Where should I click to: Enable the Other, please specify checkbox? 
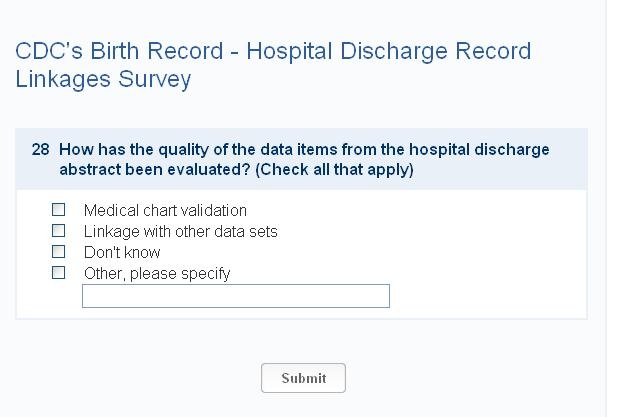pyautogui.click(x=59, y=273)
